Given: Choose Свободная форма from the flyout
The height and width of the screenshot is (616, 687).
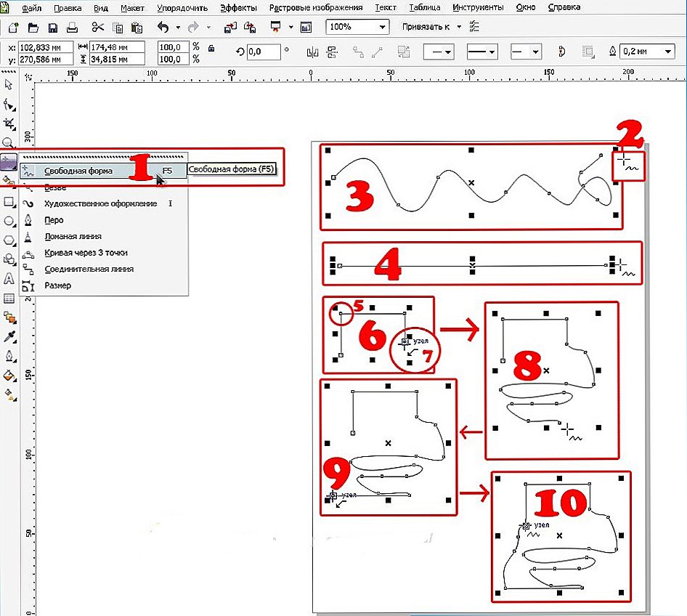Looking at the screenshot, I should pyautogui.click(x=103, y=171).
